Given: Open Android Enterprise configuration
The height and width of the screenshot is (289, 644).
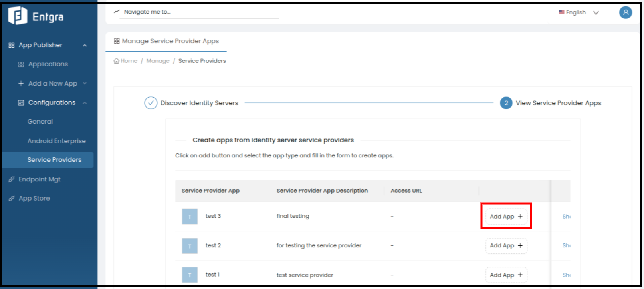Looking at the screenshot, I should (x=56, y=141).
